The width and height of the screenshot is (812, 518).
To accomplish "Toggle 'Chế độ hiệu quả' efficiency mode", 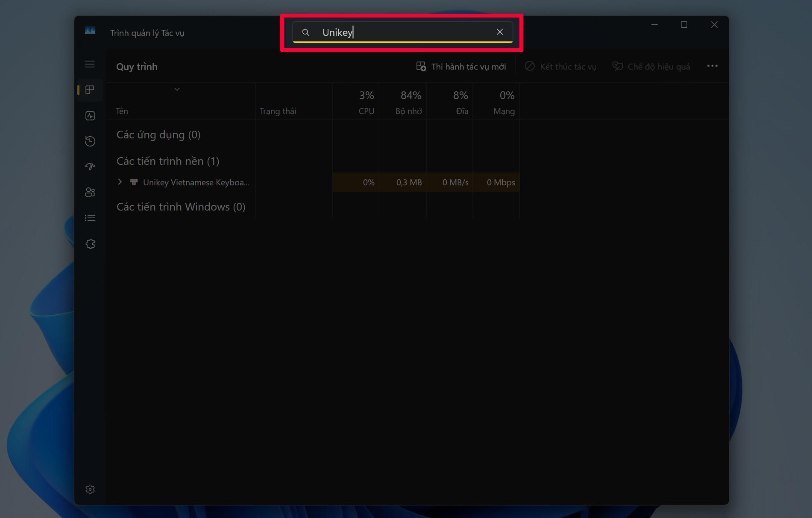I will click(x=651, y=67).
